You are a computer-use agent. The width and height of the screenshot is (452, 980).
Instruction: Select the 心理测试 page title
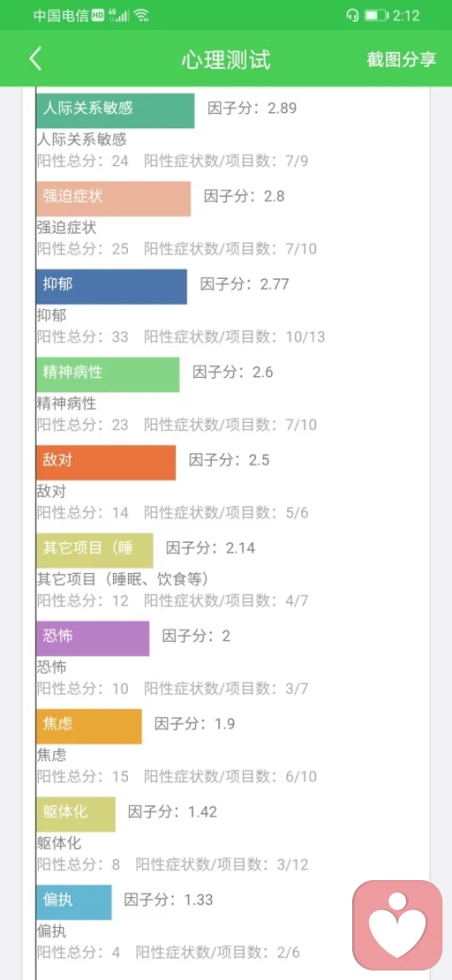click(x=226, y=59)
